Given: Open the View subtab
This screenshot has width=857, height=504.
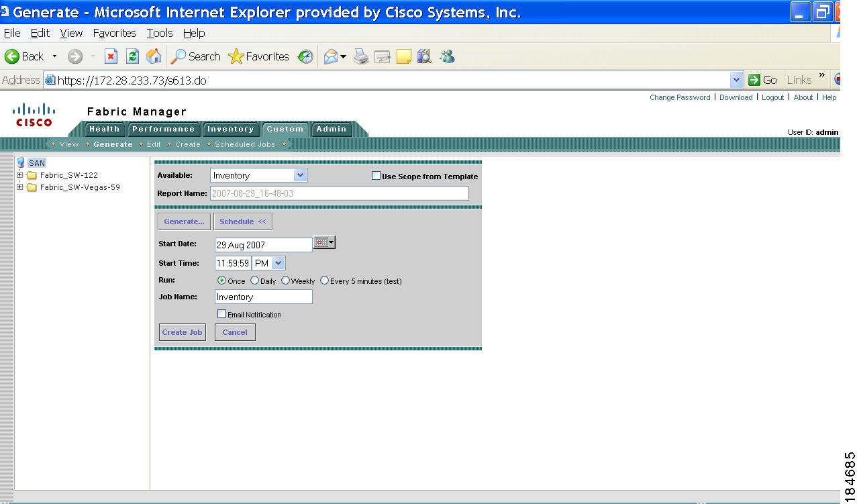Looking at the screenshot, I should pos(69,144).
